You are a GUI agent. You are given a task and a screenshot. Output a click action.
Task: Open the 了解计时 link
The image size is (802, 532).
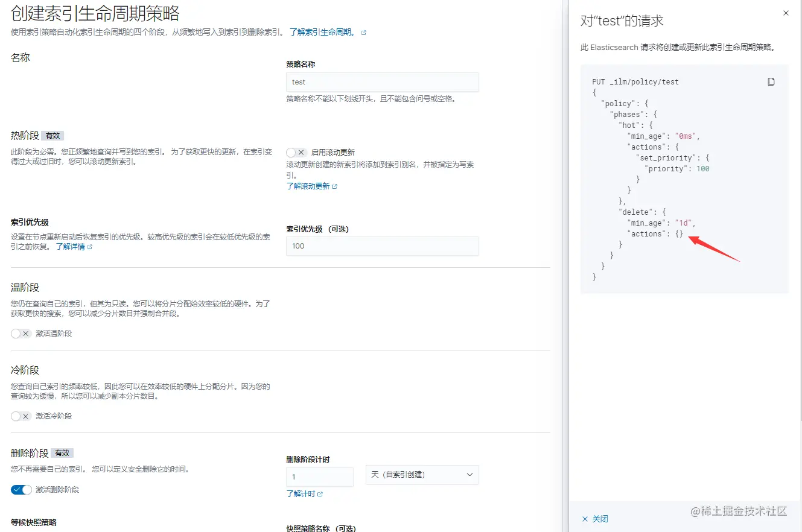304,494
